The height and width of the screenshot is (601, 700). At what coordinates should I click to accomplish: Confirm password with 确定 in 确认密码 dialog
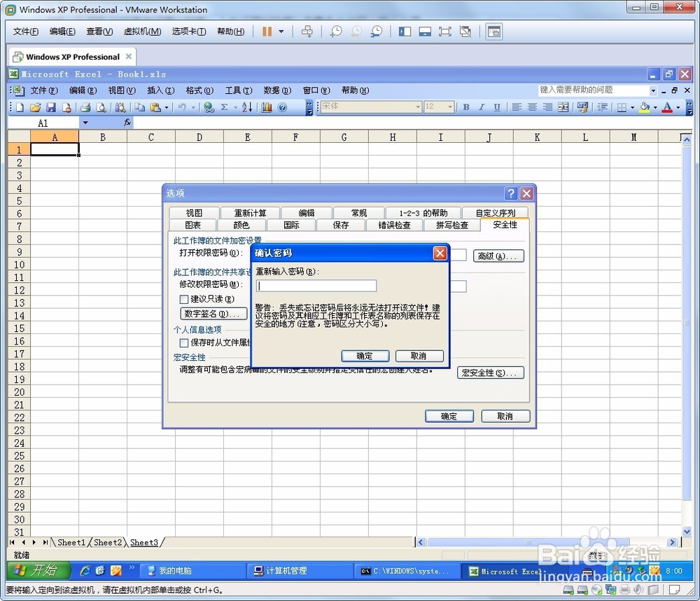tap(365, 356)
